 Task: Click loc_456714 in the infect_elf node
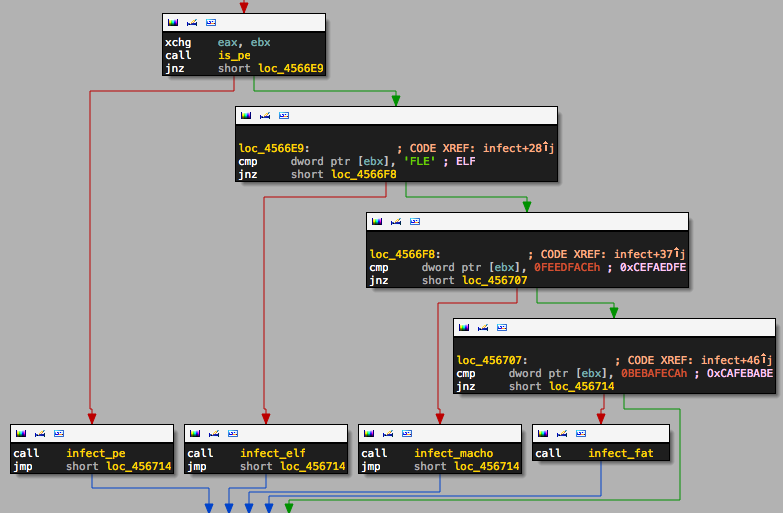pos(313,466)
